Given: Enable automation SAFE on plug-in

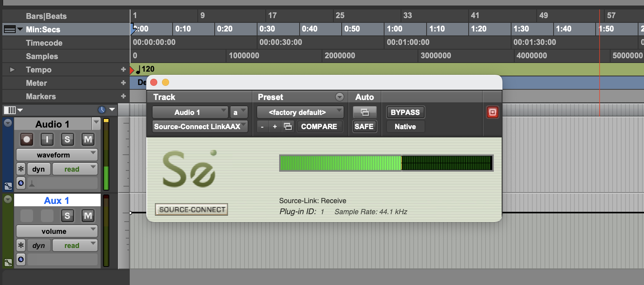Looking at the screenshot, I should [x=364, y=126].
